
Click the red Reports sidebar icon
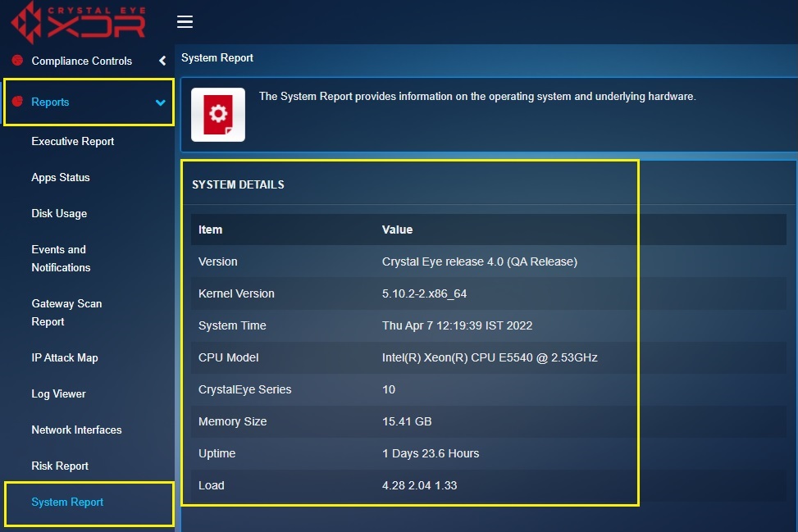click(x=17, y=101)
